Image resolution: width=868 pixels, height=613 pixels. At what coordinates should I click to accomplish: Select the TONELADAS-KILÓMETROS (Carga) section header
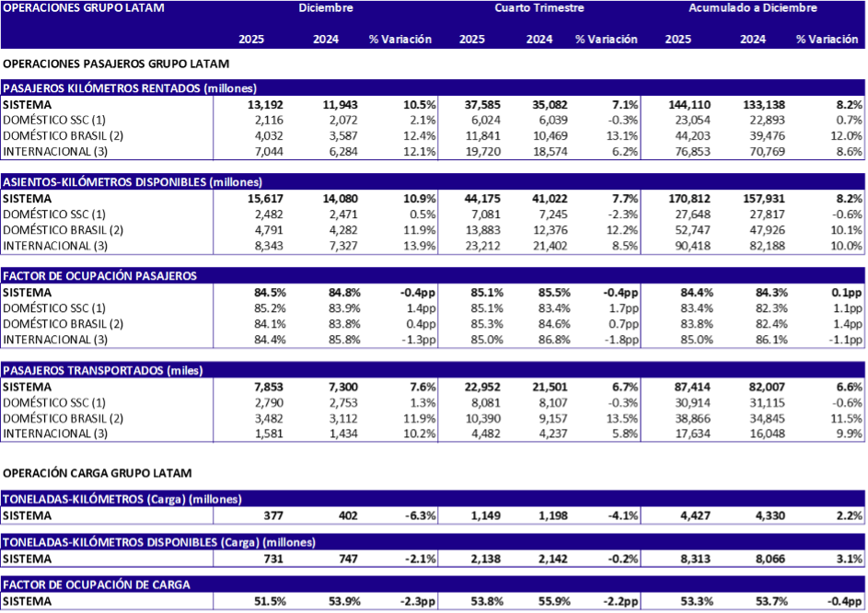coord(123,499)
